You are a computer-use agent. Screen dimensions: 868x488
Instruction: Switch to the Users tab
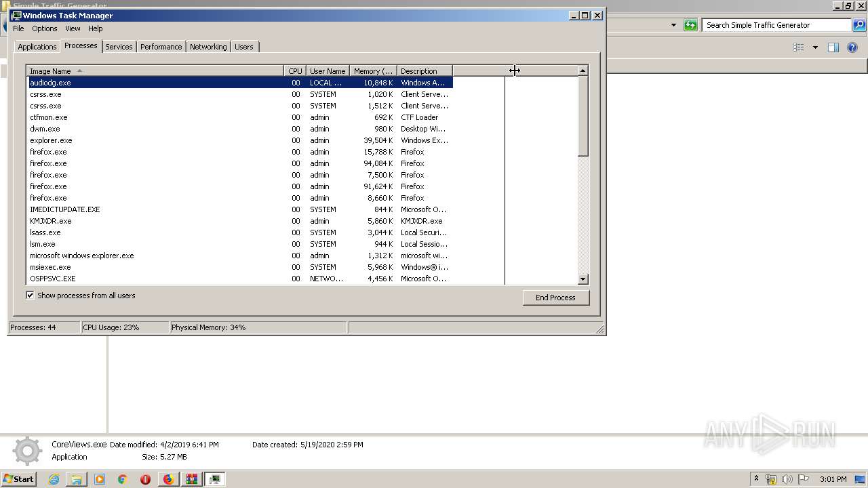(243, 47)
